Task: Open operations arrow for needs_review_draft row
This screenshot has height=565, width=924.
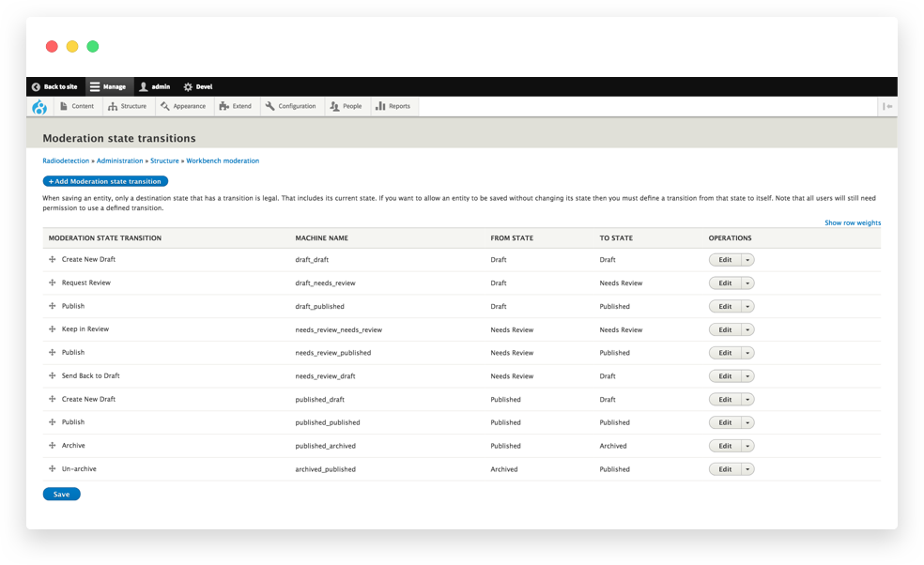Action: pos(747,376)
